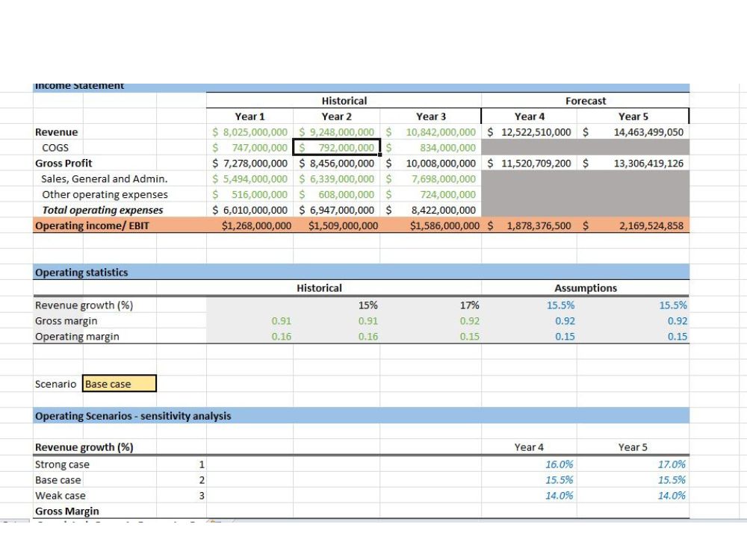Select scenario number 1 cell for Strong case
Viewport: 747px width, 560px height.
182,464
